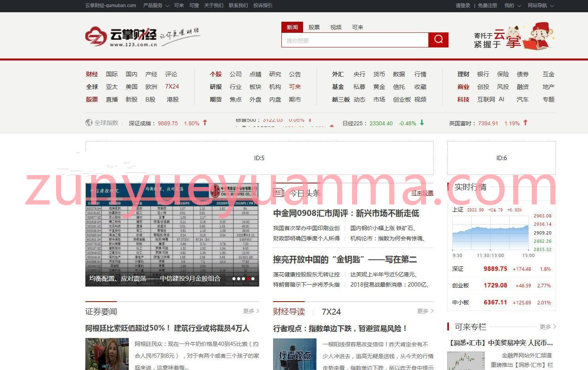Click inside the 搜你想要 search field
The image size is (588, 370).
355,40
